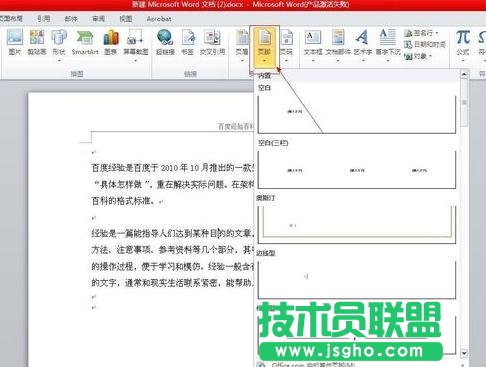486x367 pixels.
Task: Open the 剪贴画 clip art tool
Action: [37, 42]
